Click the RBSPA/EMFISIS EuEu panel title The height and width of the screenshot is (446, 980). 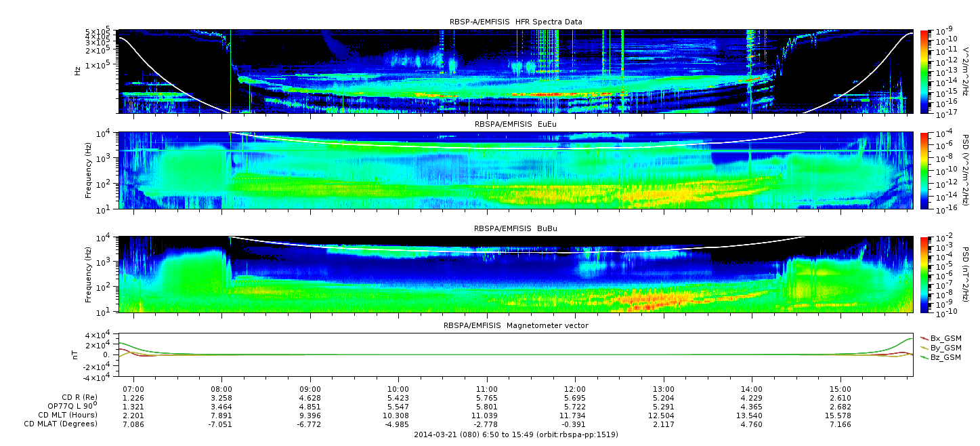(x=515, y=125)
